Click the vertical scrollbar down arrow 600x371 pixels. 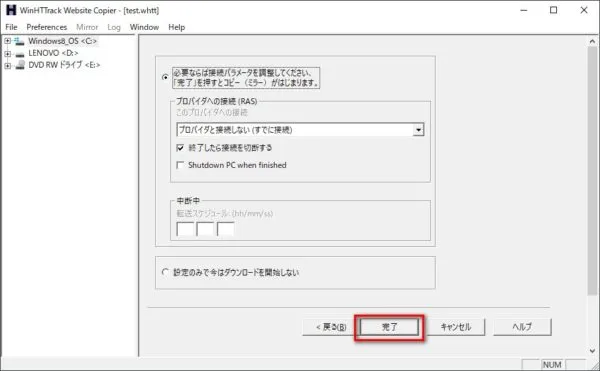click(x=592, y=350)
